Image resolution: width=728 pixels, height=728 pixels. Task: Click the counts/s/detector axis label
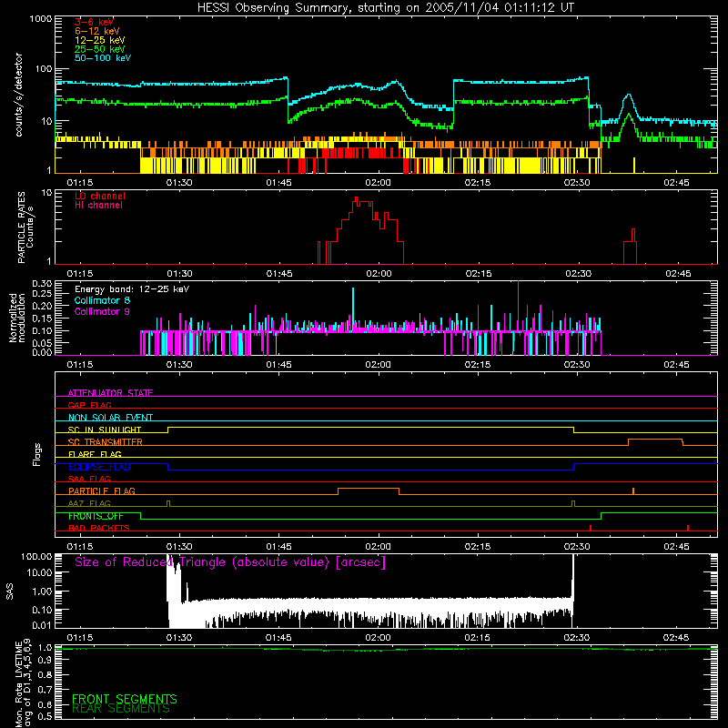[18, 95]
